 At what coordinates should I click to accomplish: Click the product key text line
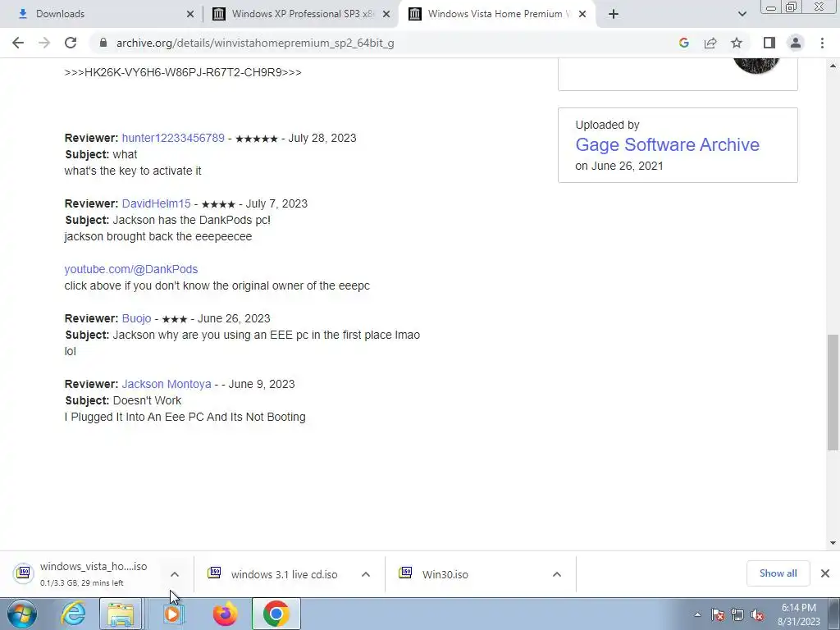[x=183, y=72]
